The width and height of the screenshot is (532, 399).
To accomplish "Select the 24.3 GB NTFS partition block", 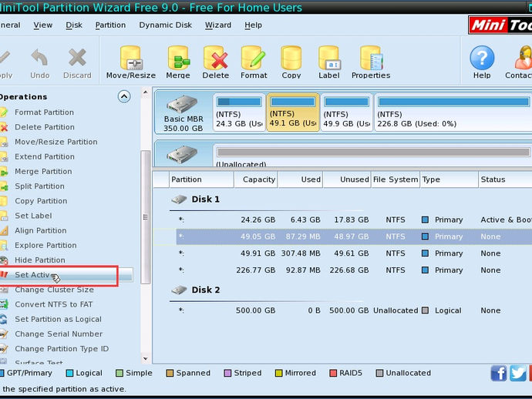I will [239, 112].
